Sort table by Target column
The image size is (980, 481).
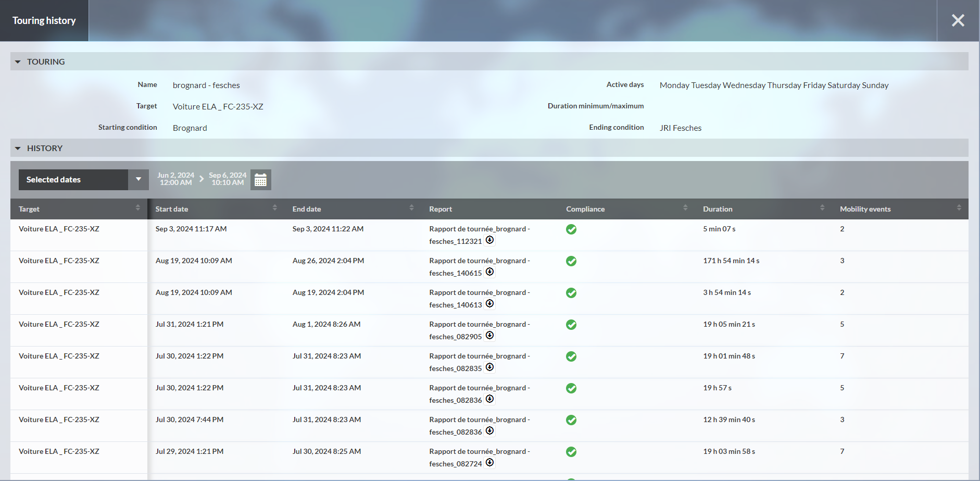tap(137, 208)
